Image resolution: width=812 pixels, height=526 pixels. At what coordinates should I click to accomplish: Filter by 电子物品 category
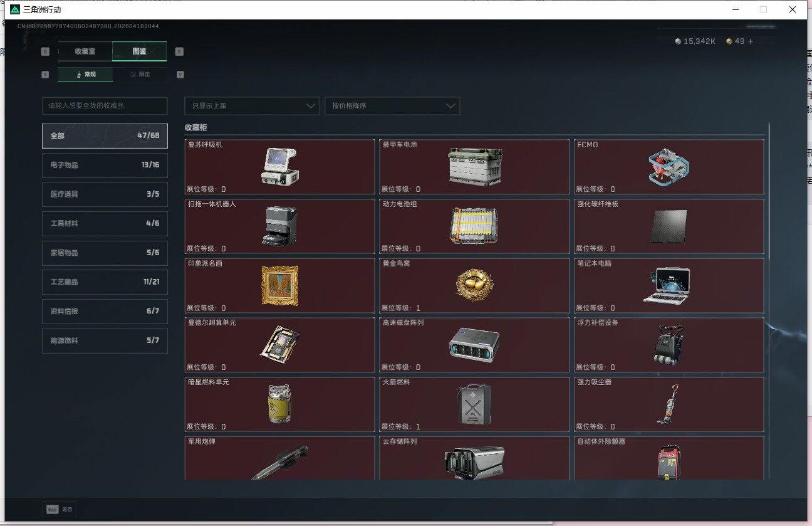[105, 165]
